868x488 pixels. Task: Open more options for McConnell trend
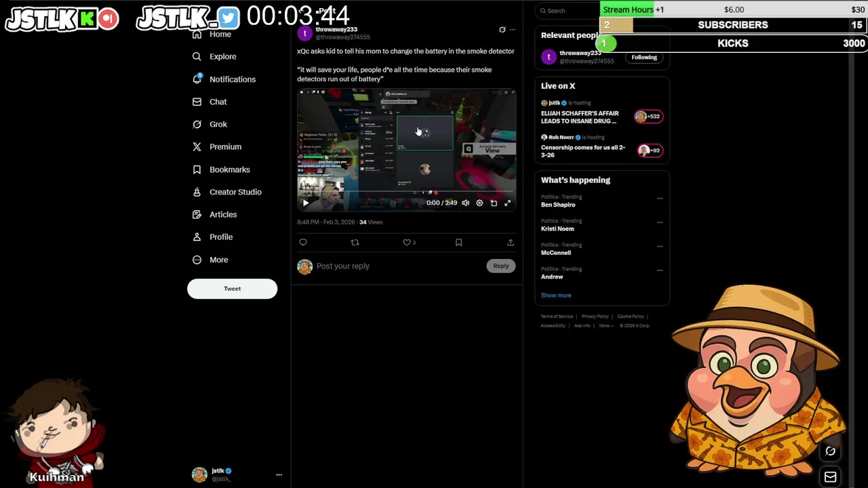659,247
